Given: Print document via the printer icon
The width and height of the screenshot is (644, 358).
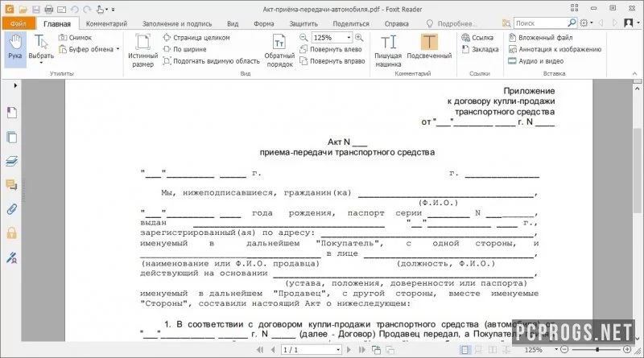Looking at the screenshot, I should (x=49, y=9).
